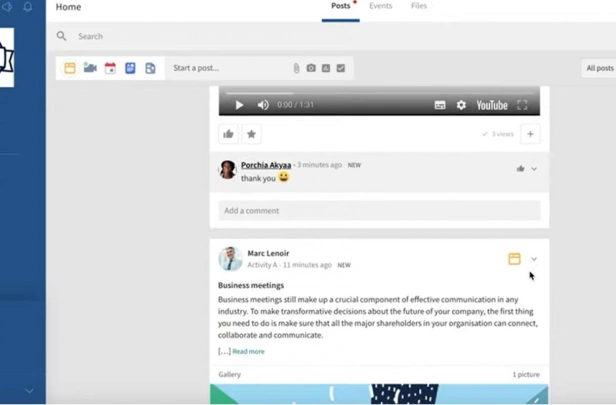Expand options chevron on Porchia's comment
The image size is (616, 405).
click(534, 169)
